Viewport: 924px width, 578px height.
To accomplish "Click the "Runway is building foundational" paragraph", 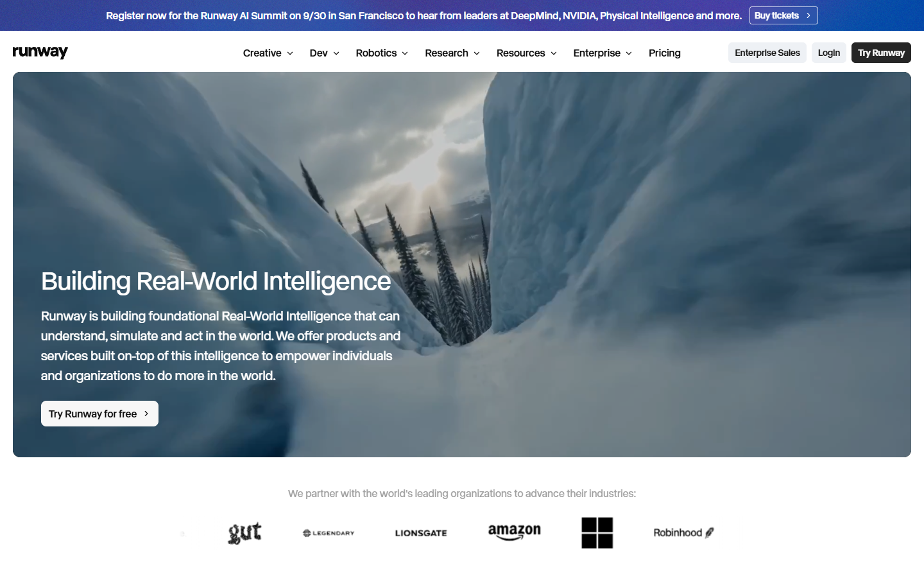I will pos(221,346).
